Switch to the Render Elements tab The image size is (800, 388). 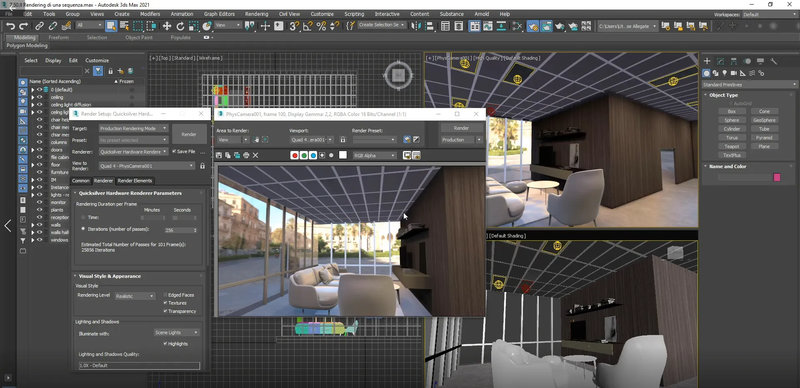[135, 181]
